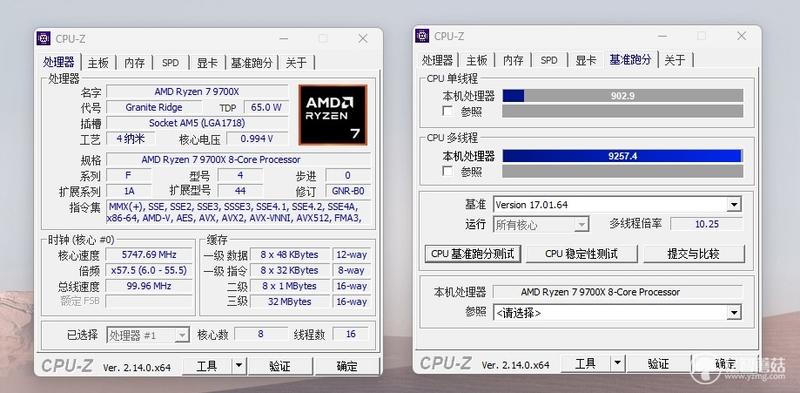The image size is (800, 393).
Task: Click the 插槽 field Socket AM5 (LGA1718)
Action: point(197,123)
